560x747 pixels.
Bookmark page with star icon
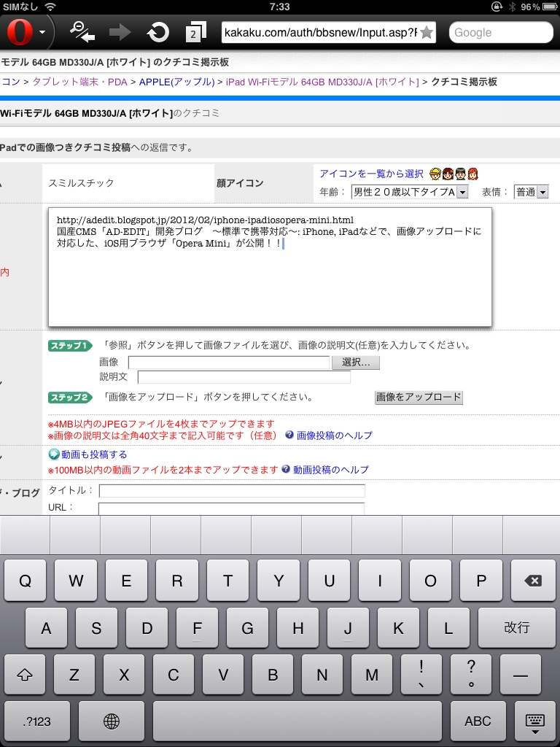427,32
